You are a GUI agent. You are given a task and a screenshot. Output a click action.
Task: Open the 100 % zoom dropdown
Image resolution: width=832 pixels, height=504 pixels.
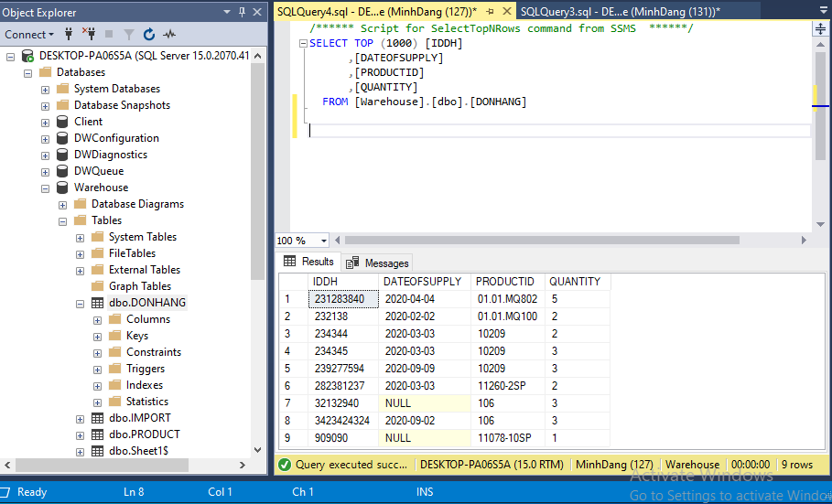tap(323, 241)
